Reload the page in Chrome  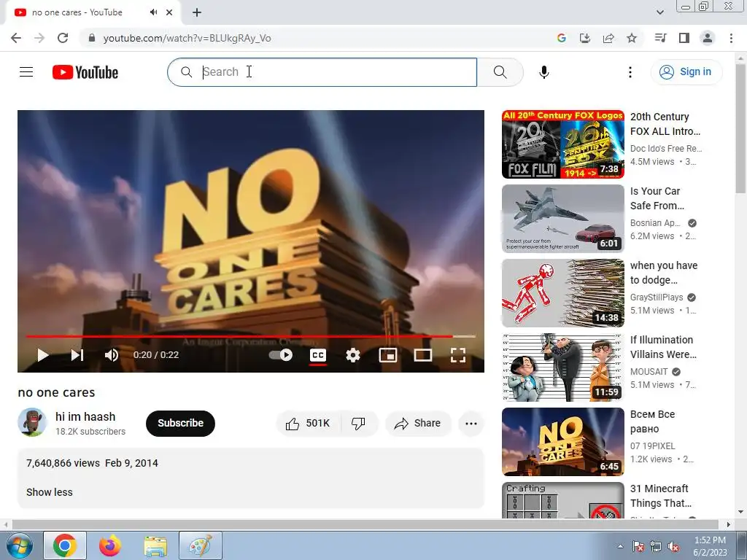[63, 38]
